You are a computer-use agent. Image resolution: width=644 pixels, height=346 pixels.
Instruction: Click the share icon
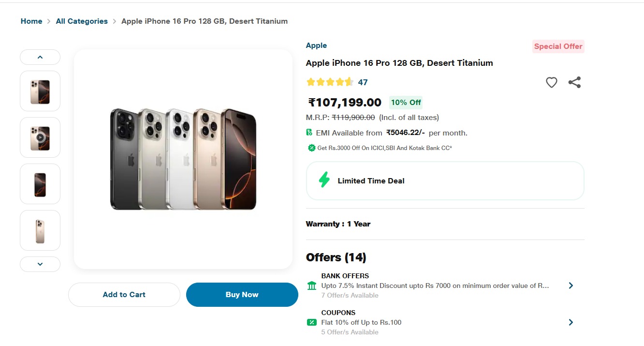[574, 82]
